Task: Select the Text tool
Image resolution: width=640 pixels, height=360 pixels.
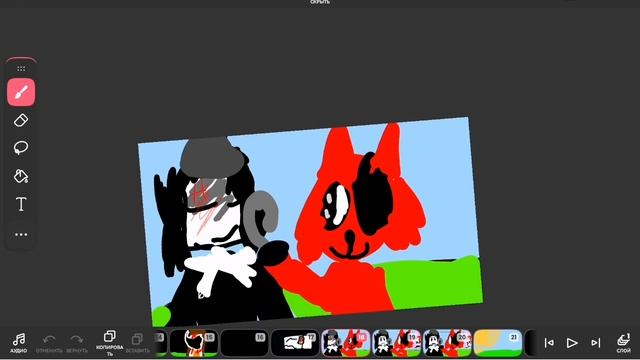Action: coord(21,204)
